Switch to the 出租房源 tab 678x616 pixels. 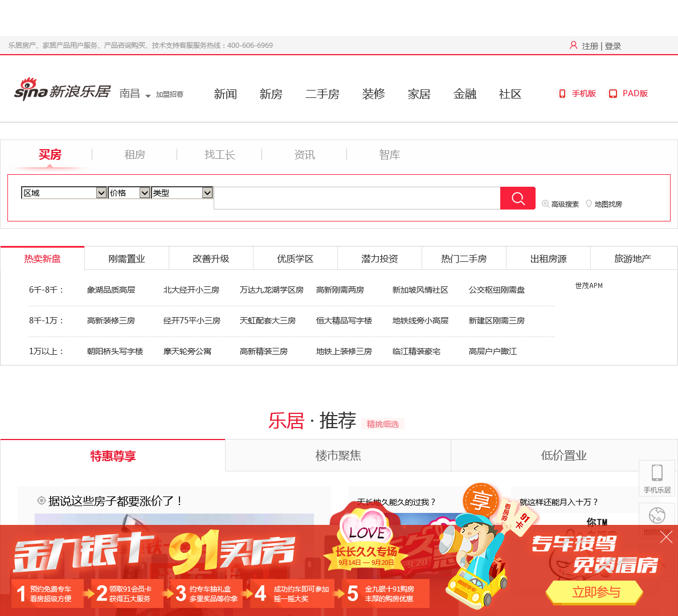pos(548,258)
